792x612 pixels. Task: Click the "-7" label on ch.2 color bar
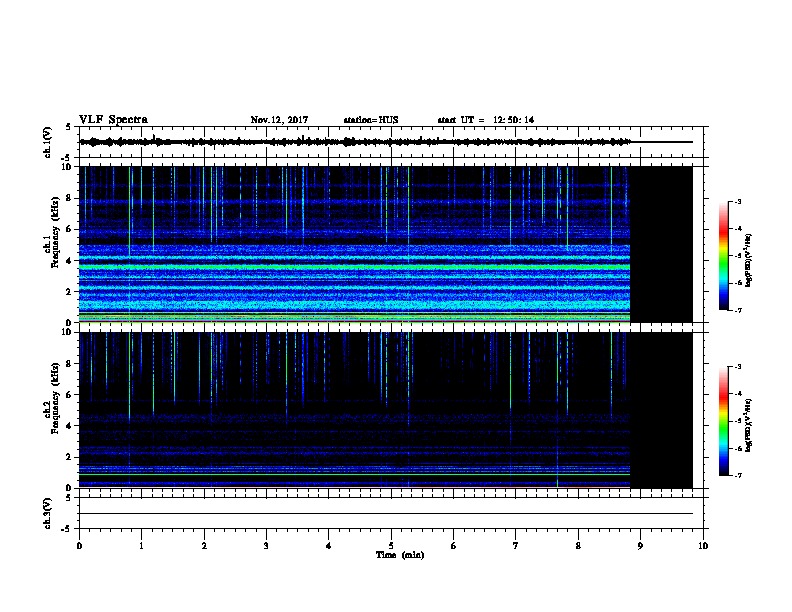(737, 476)
